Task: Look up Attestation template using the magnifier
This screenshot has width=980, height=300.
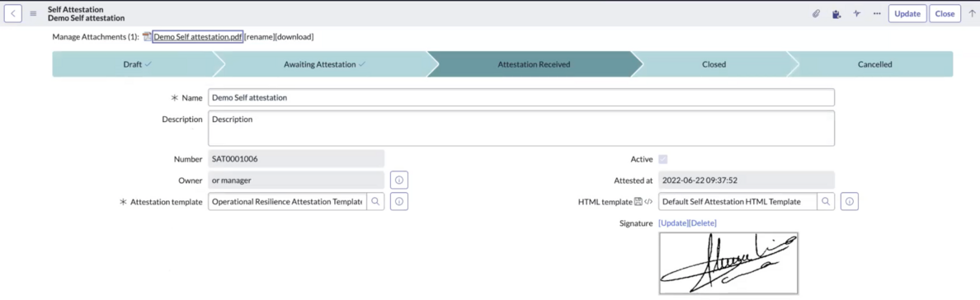Action: click(375, 201)
